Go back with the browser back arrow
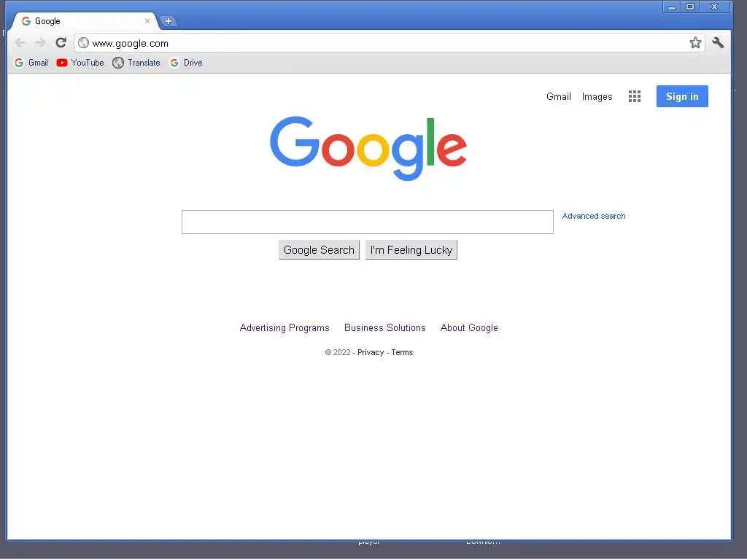This screenshot has width=747, height=560. [x=20, y=43]
